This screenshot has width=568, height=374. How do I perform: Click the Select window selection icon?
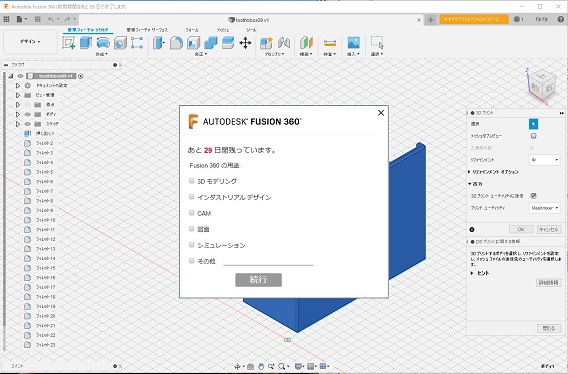coord(377,42)
